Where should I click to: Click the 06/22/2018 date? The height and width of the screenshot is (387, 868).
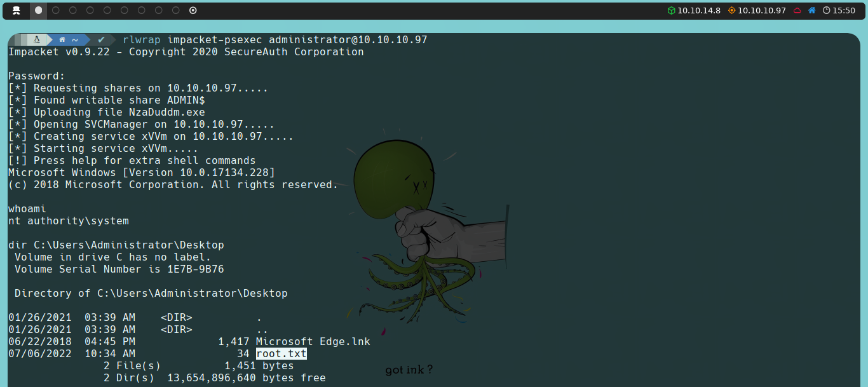point(40,341)
